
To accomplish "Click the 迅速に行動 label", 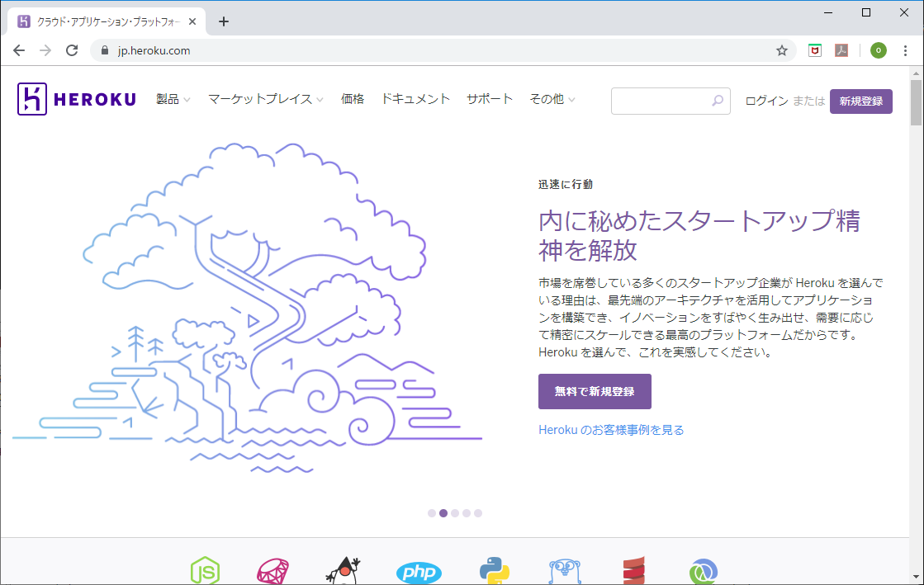I will coord(565,184).
